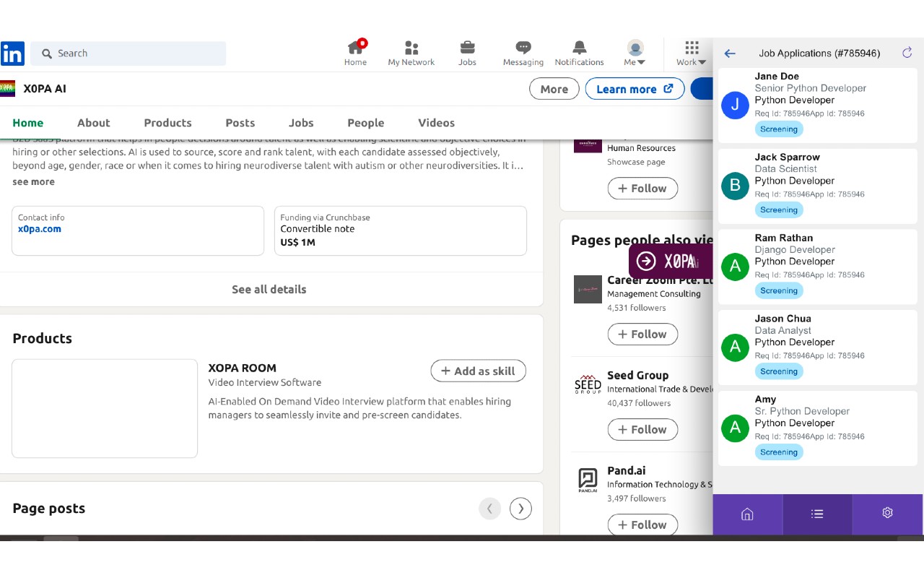924x578 pixels.
Task: Open the Messaging icon
Action: (523, 48)
